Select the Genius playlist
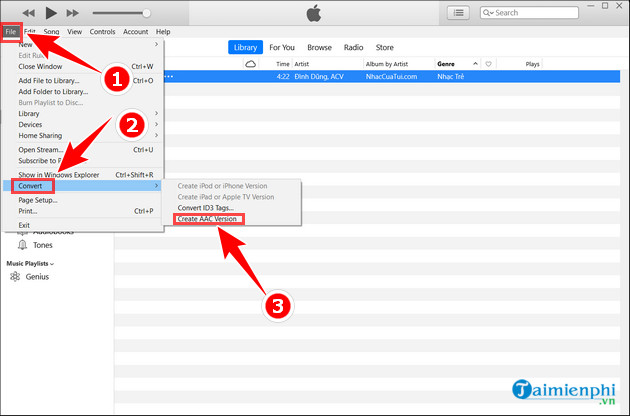The height and width of the screenshot is (416, 630). [x=37, y=277]
